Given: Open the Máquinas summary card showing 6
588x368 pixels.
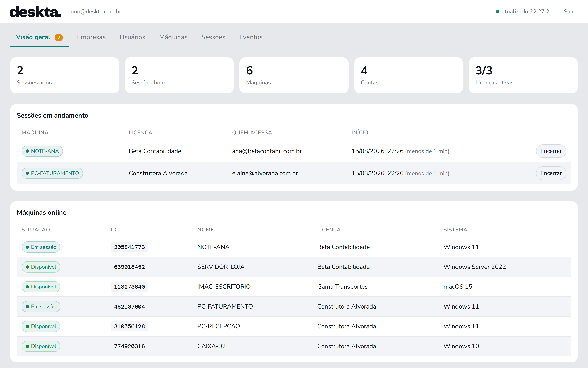Looking at the screenshot, I should click(294, 75).
